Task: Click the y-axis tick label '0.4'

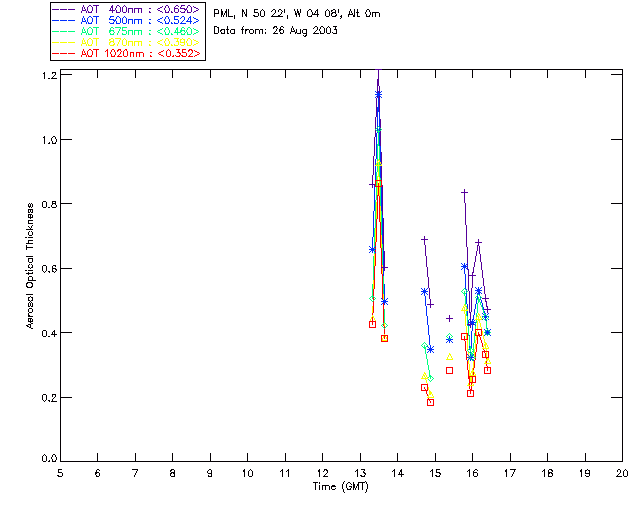Action: (x=49, y=333)
